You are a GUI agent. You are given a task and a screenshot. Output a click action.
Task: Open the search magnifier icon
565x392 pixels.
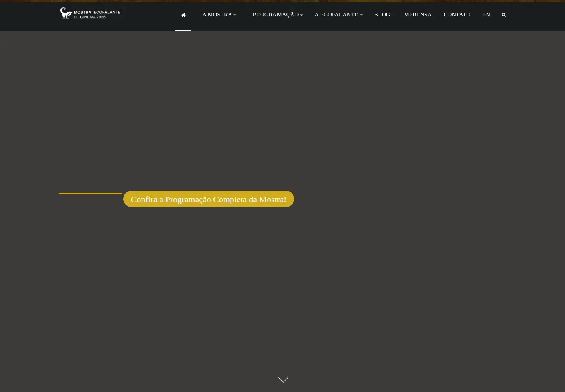pyautogui.click(x=504, y=15)
